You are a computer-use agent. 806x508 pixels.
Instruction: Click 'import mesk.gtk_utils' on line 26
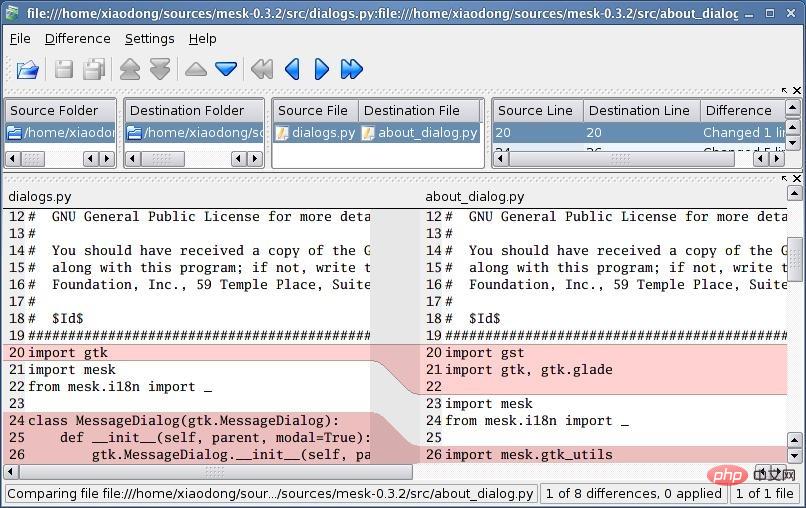click(528, 455)
